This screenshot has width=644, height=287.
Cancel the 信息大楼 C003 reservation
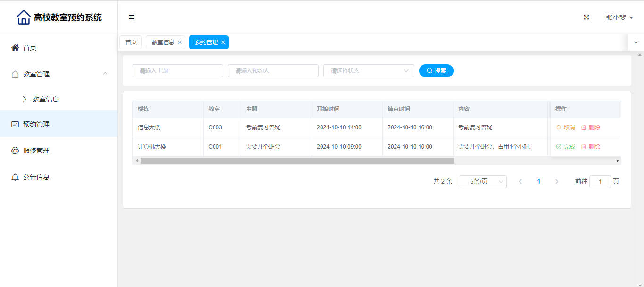coord(565,127)
